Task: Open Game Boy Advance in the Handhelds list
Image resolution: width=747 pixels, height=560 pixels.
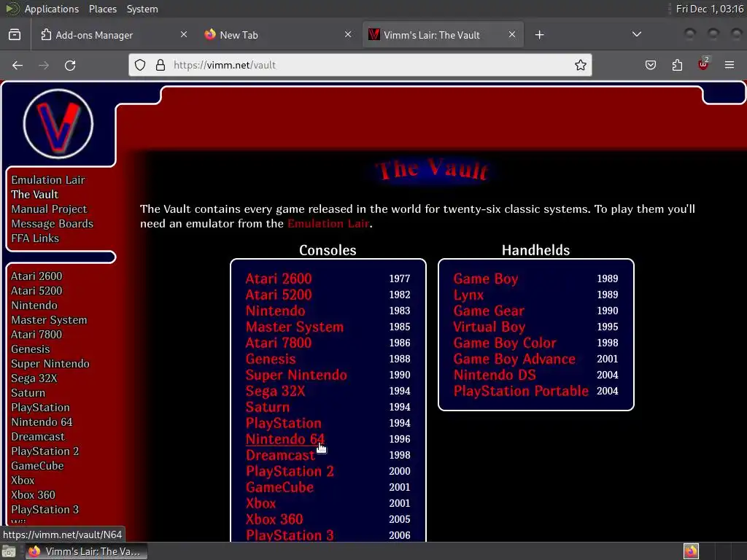Action: (514, 359)
